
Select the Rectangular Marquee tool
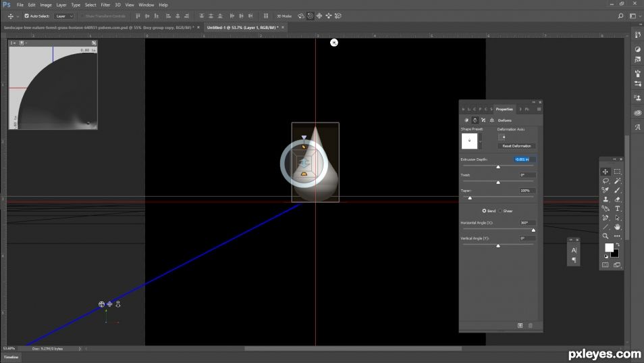point(617,172)
